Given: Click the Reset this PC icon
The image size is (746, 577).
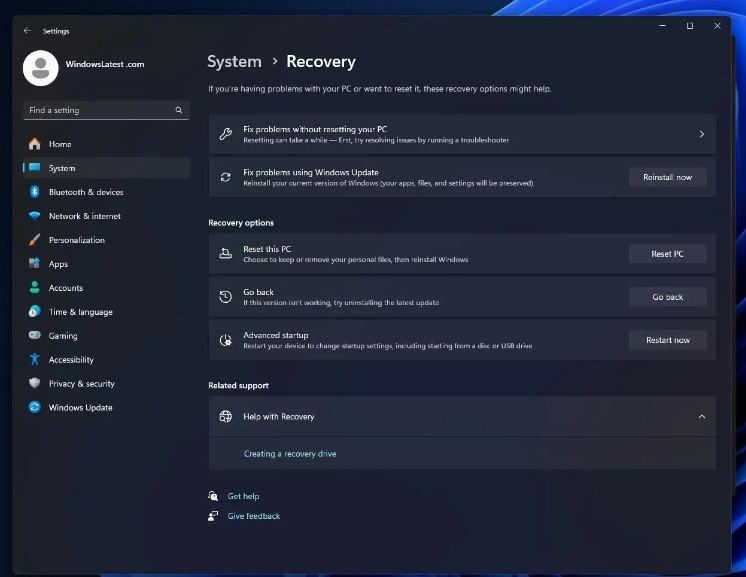Looking at the screenshot, I should pyautogui.click(x=226, y=254).
